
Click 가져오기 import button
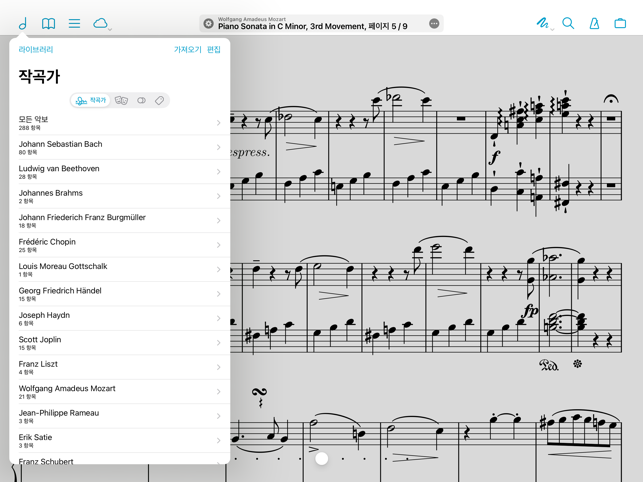click(187, 50)
